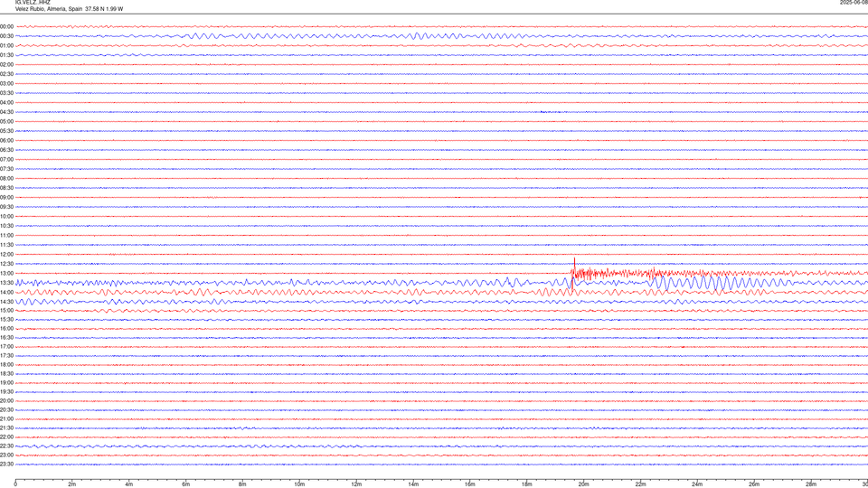Click the IG.VELZ..HHZ station title
This screenshot has width=868, height=488.
pyautogui.click(x=33, y=2)
